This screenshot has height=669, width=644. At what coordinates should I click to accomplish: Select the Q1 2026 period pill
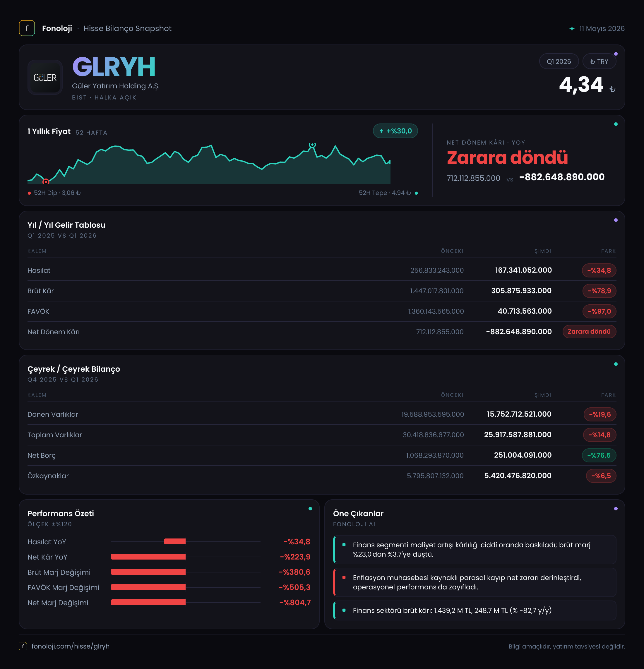coord(559,61)
